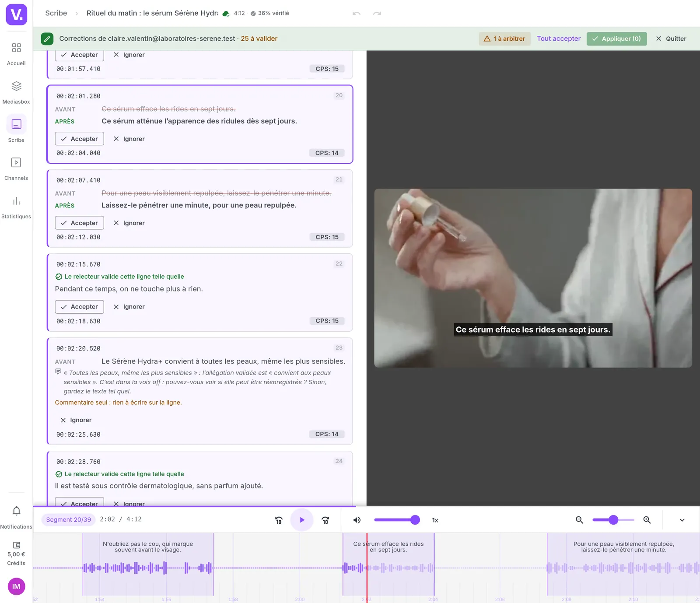Image resolution: width=700 pixels, height=603 pixels.
Task: Open Notifications bell
Action: point(16,517)
